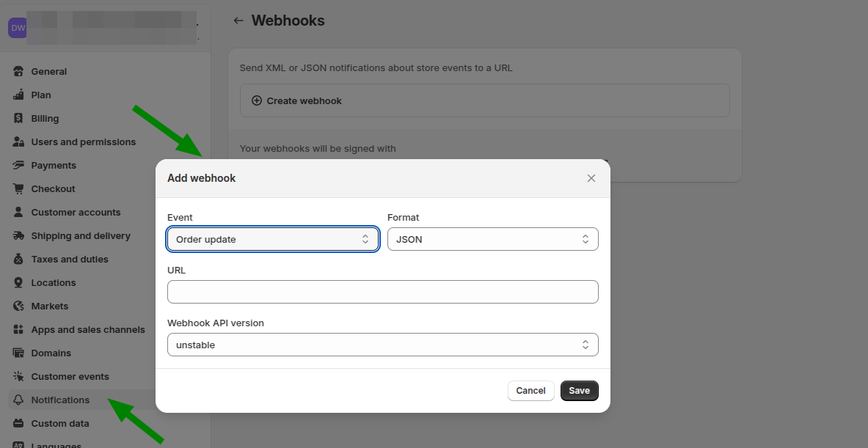Click the Plan chart icon
868x448 pixels.
pos(18,95)
